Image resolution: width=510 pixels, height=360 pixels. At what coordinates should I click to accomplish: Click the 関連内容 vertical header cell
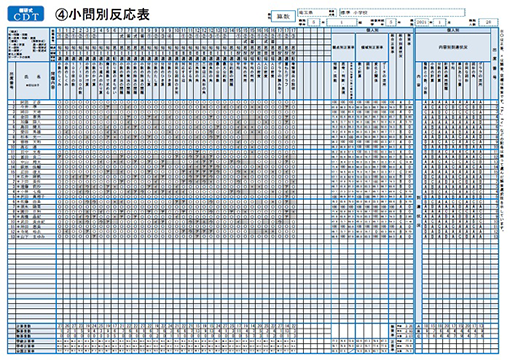click(53, 80)
